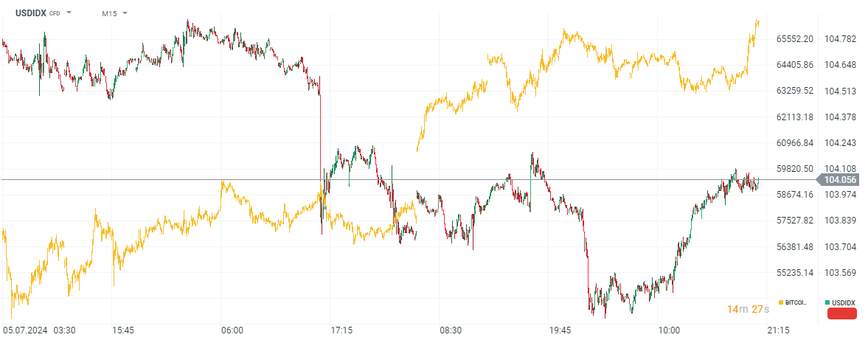This screenshot has height=343, width=868.
Task: Click the USDIDX symbol name in header
Action: tap(30, 13)
